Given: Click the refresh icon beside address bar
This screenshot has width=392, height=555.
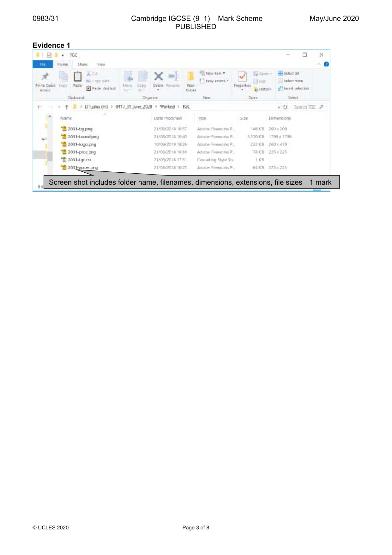Looking at the screenshot, I should tap(285, 107).
